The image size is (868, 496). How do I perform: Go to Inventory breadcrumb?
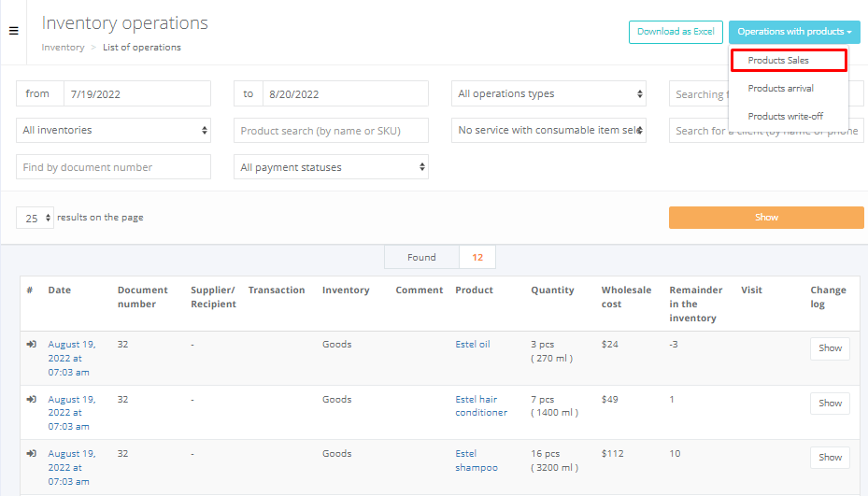click(63, 48)
